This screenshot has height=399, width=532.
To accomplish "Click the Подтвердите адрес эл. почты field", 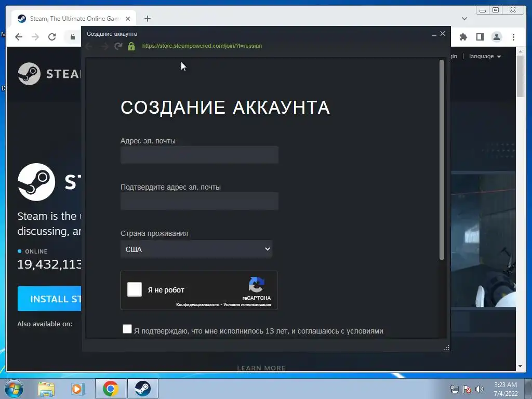I will click(x=199, y=201).
